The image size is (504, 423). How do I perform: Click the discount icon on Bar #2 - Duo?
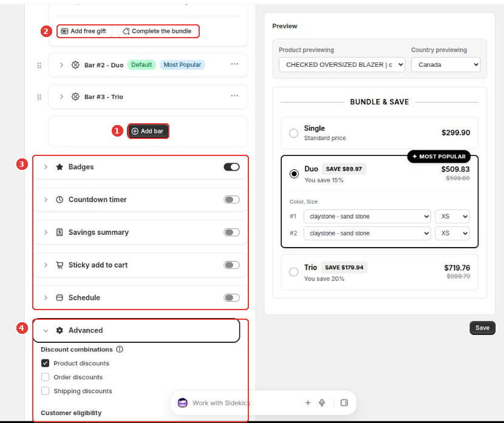pyautogui.click(x=75, y=65)
